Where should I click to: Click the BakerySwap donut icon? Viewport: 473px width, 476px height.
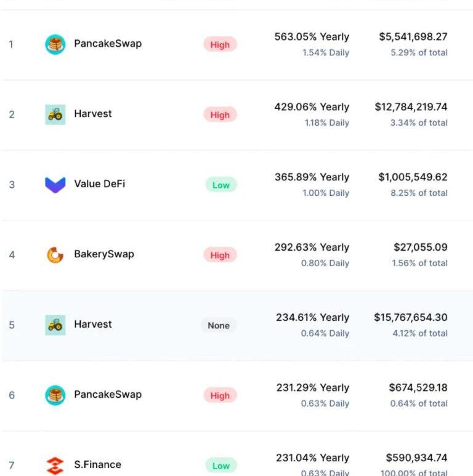point(55,254)
